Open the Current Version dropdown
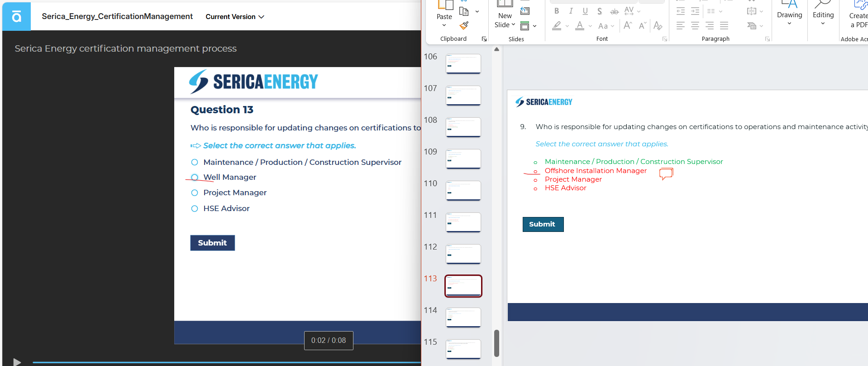 point(235,17)
